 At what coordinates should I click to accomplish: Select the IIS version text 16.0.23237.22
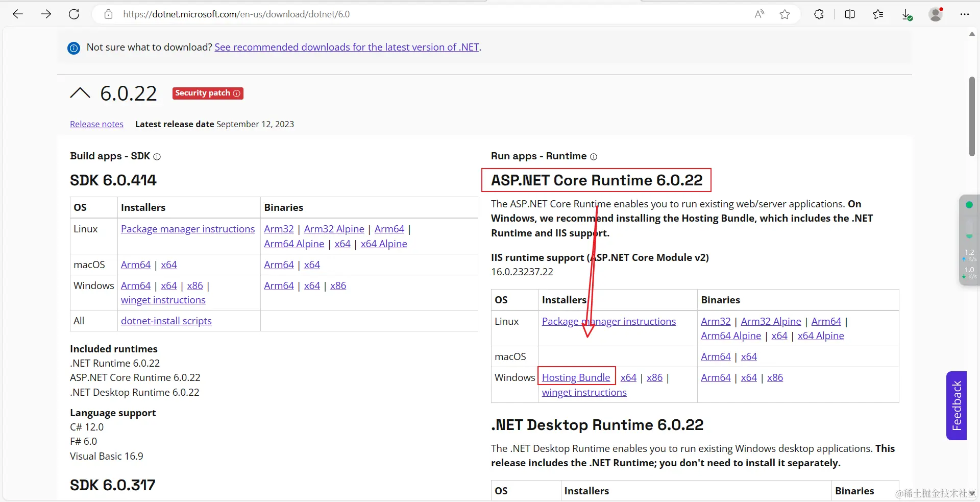point(522,272)
